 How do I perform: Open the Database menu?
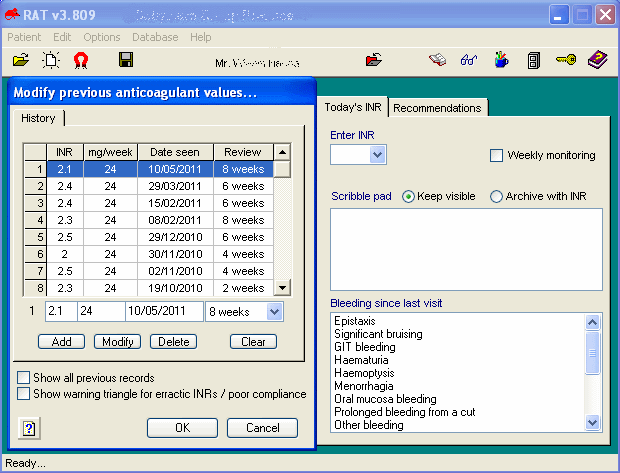pyautogui.click(x=155, y=37)
